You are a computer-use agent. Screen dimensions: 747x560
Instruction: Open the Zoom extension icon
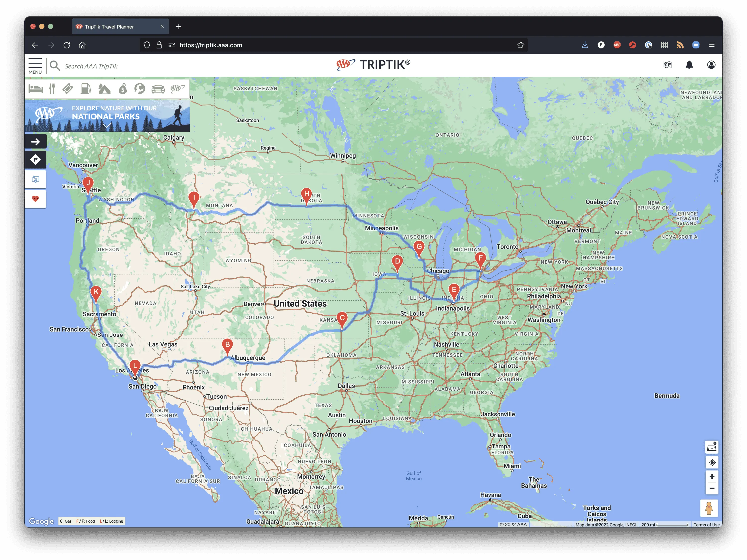[696, 45]
